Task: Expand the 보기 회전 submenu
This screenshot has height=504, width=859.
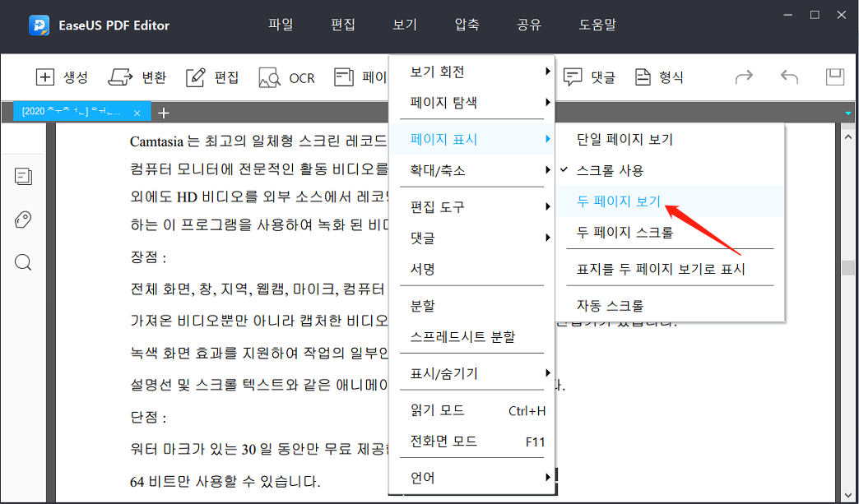Action: click(x=471, y=72)
